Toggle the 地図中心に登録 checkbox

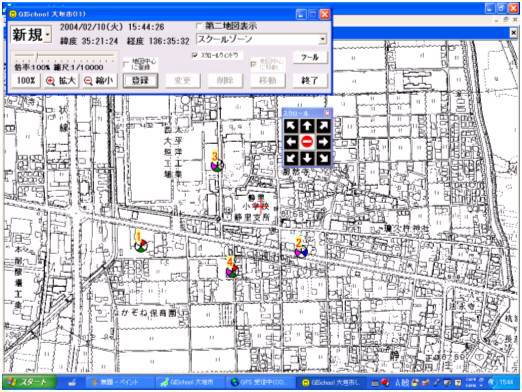[126, 63]
